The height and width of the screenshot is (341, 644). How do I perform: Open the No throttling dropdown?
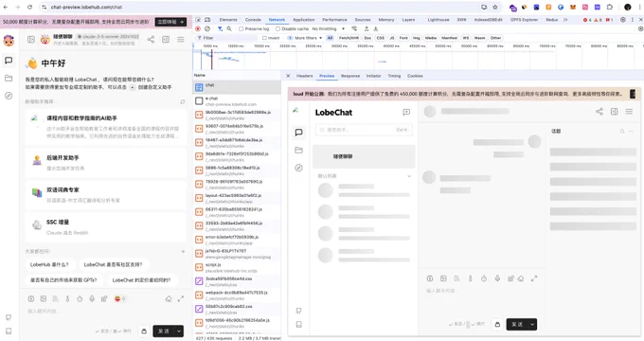click(x=329, y=28)
